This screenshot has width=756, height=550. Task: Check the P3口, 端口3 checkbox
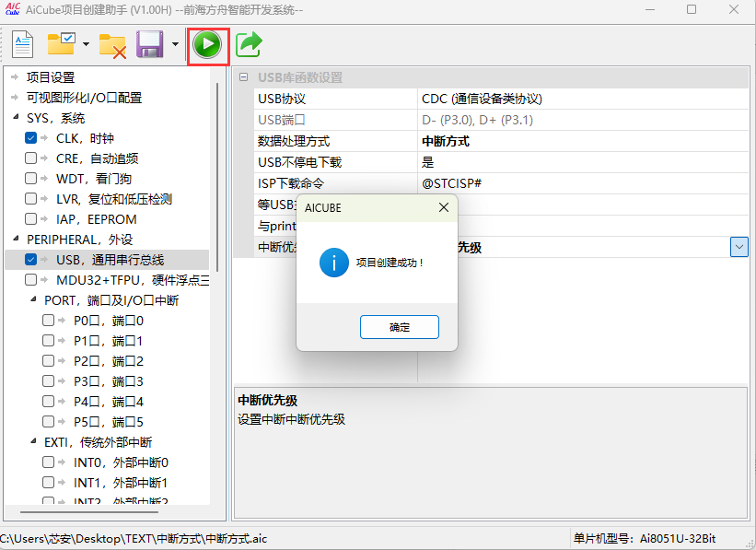click(x=48, y=381)
